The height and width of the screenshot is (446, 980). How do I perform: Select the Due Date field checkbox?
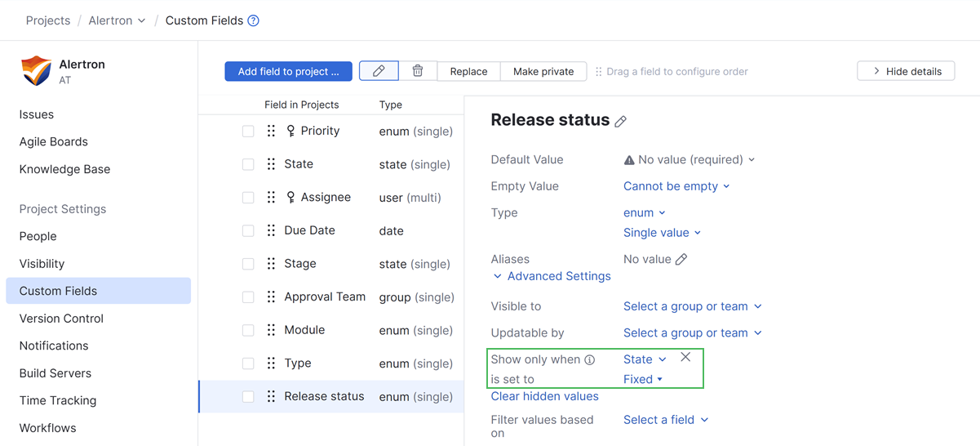(248, 231)
